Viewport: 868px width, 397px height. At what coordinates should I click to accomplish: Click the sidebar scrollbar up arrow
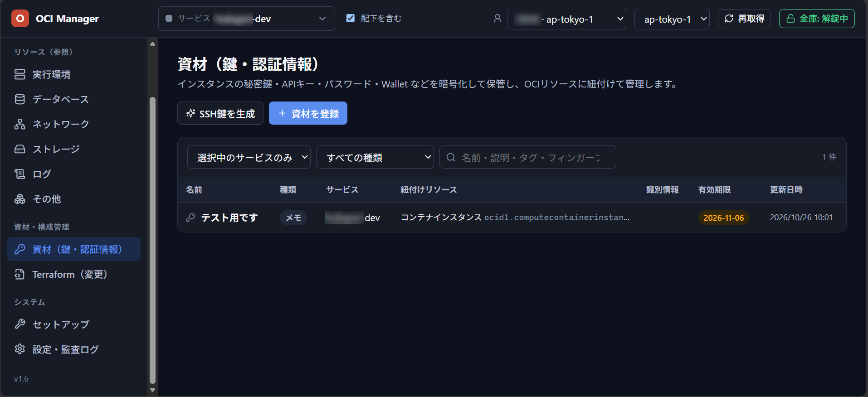[152, 44]
